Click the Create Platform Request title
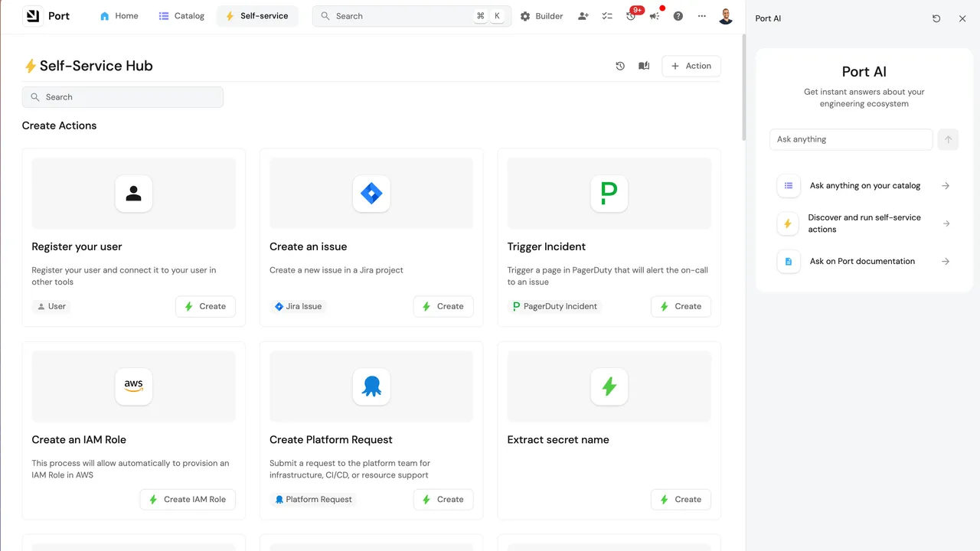Image resolution: width=980 pixels, height=551 pixels. pos(331,439)
